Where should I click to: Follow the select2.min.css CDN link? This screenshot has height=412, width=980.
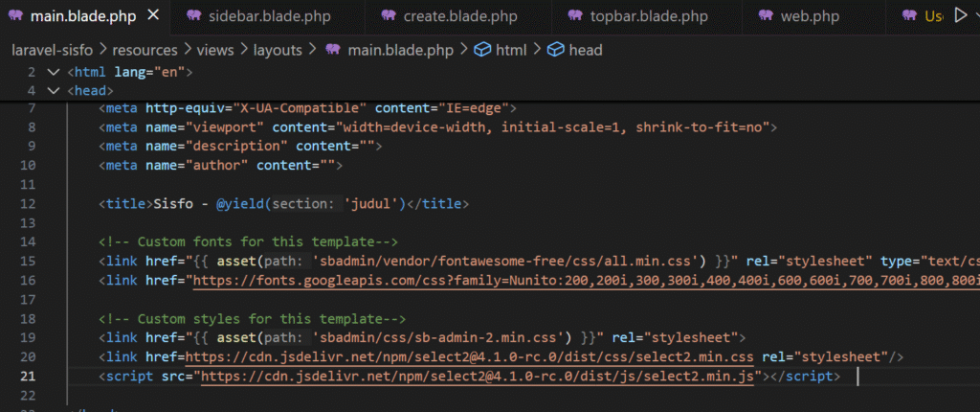[469, 357]
